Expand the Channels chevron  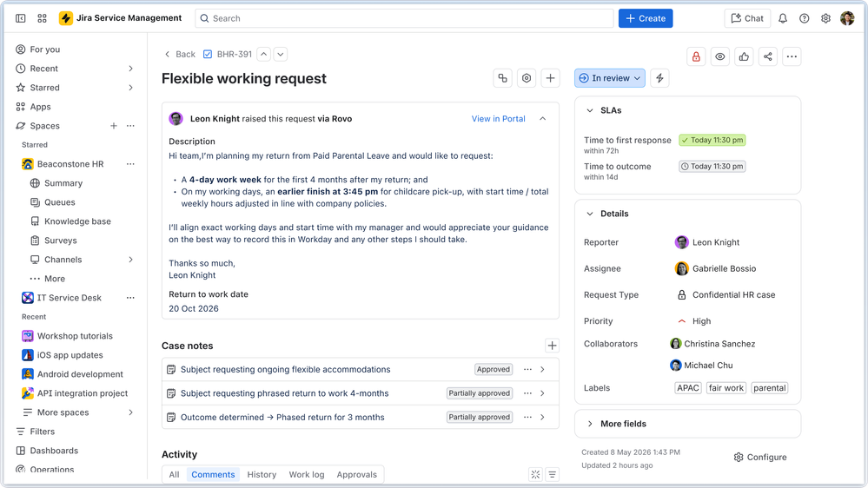[x=130, y=260]
